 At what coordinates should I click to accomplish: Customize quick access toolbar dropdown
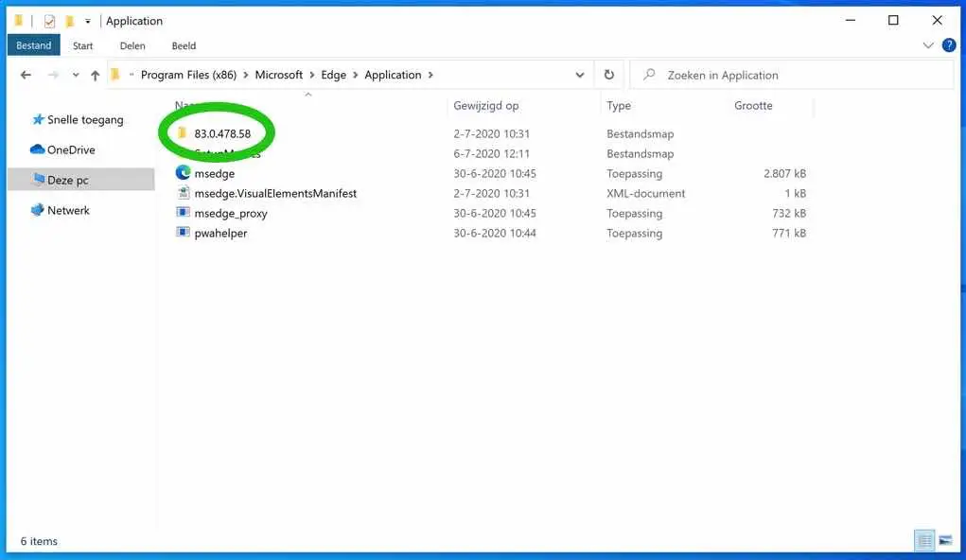[88, 21]
